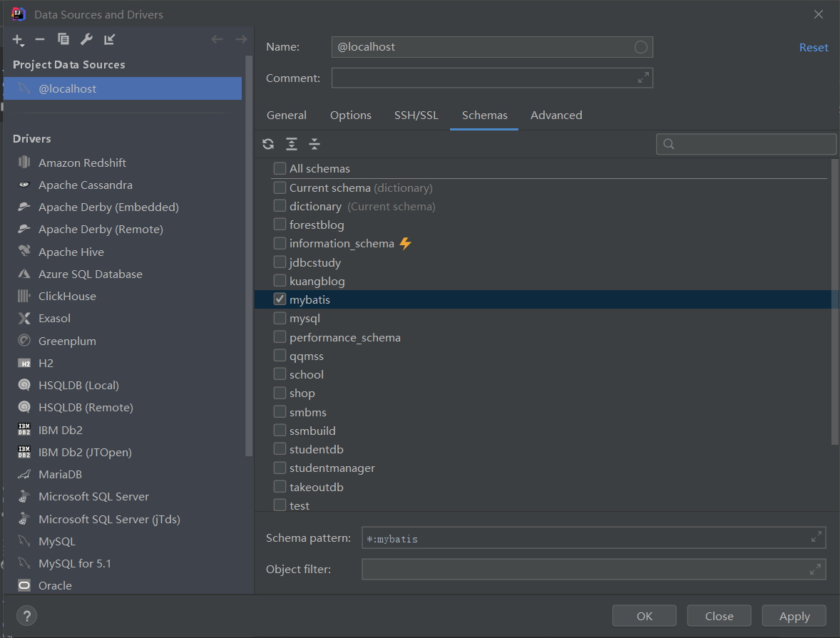Click the make global import icon
Screen dimensions: 840x638
click(109, 39)
